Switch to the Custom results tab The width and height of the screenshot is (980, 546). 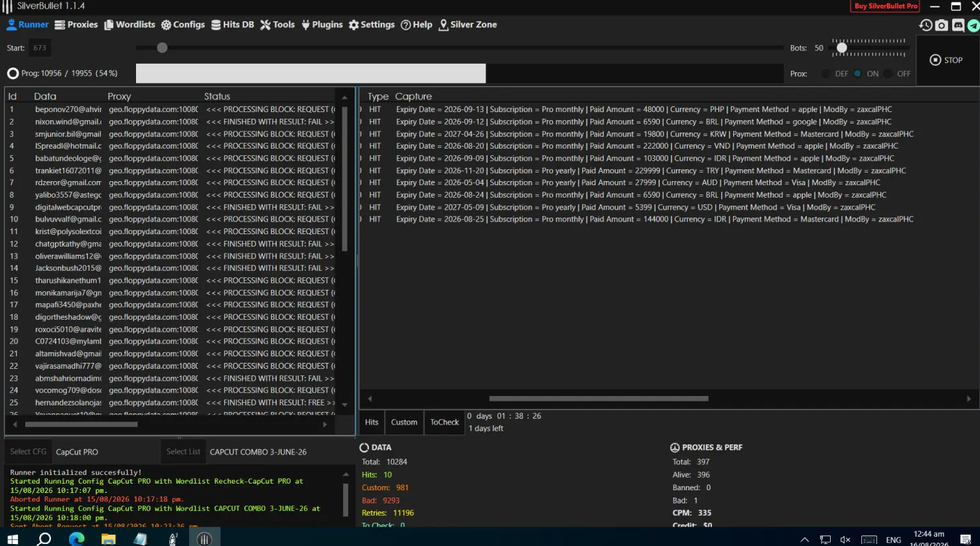404,423
